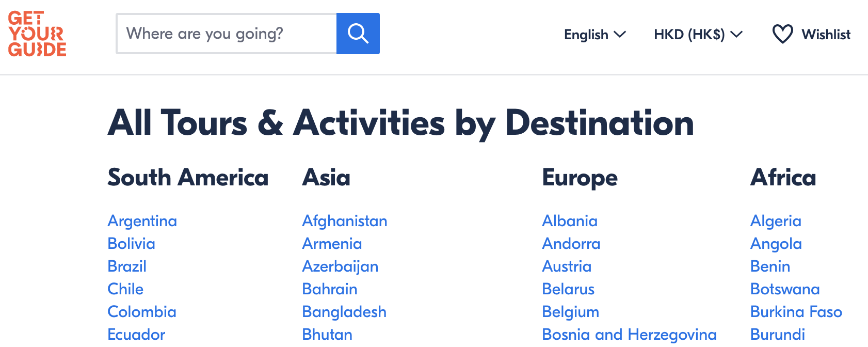Choose Botswana from the Africa column
Screen dimensions: 868x347
[785, 289]
